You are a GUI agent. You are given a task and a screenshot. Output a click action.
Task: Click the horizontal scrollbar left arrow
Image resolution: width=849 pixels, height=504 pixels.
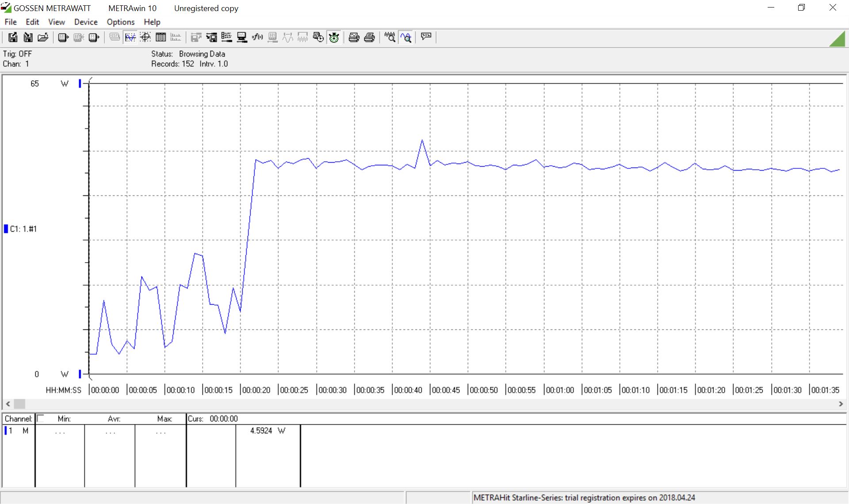coord(8,404)
